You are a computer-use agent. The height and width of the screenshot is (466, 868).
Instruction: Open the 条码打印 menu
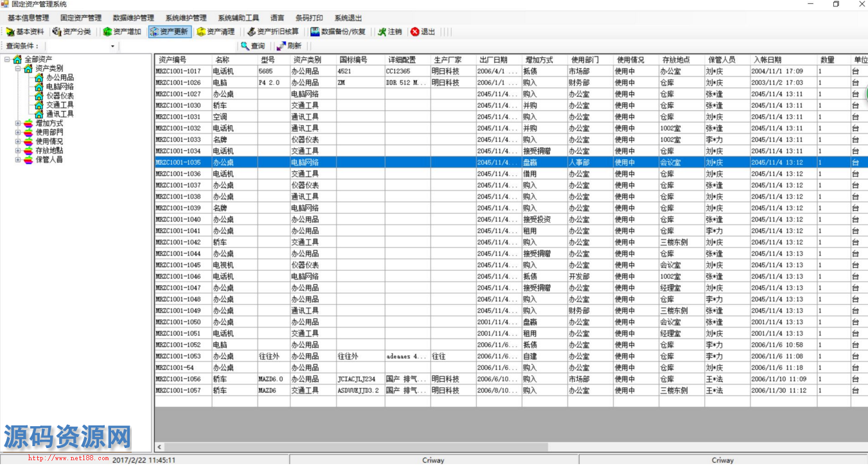click(309, 18)
